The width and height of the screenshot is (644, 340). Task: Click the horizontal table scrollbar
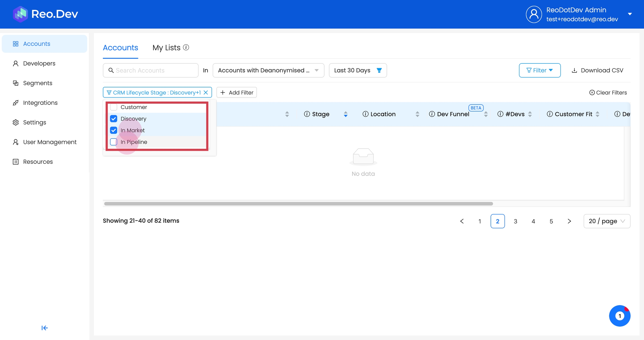pyautogui.click(x=298, y=204)
